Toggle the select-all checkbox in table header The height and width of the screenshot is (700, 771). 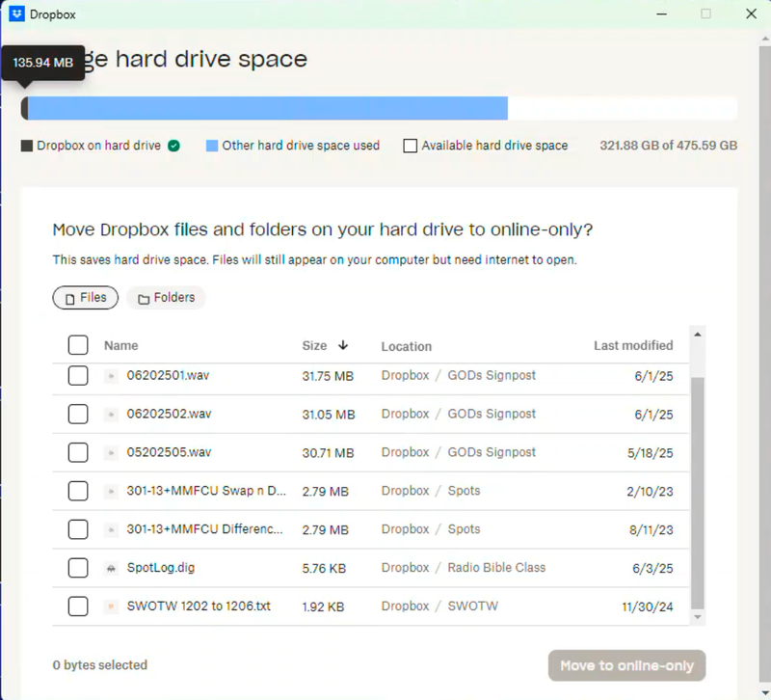[78, 345]
